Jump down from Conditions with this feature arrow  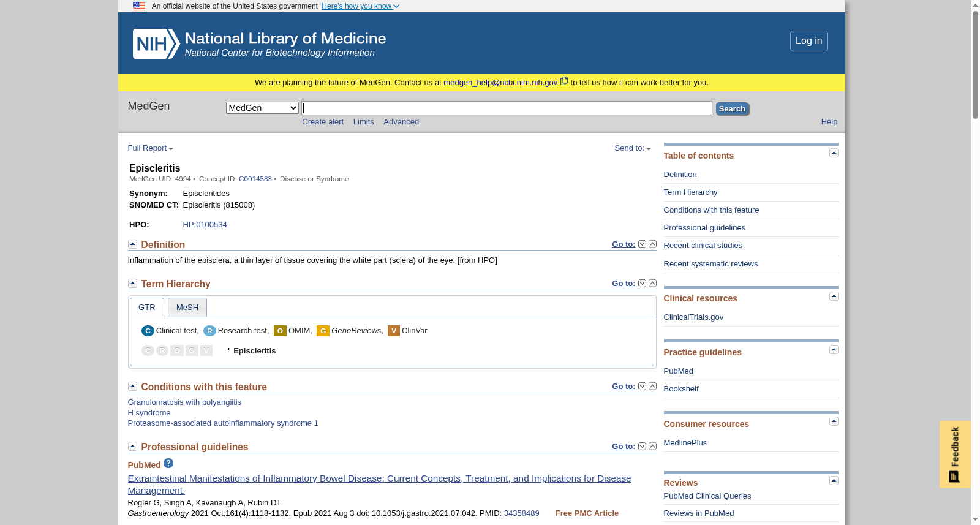click(x=642, y=386)
